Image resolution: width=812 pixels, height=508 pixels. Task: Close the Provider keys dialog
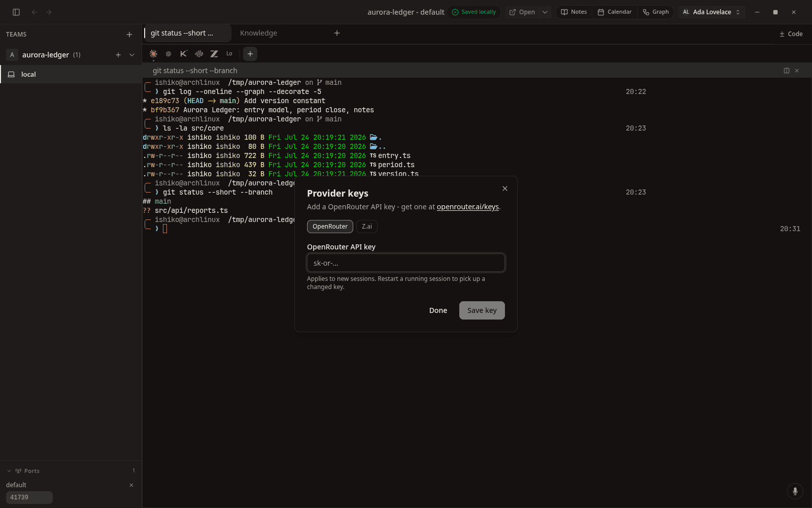point(505,188)
